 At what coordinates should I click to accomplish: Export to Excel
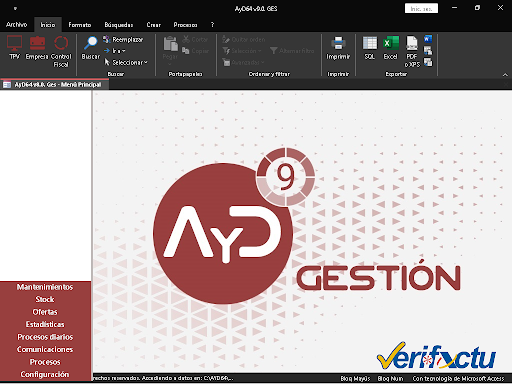(x=391, y=48)
